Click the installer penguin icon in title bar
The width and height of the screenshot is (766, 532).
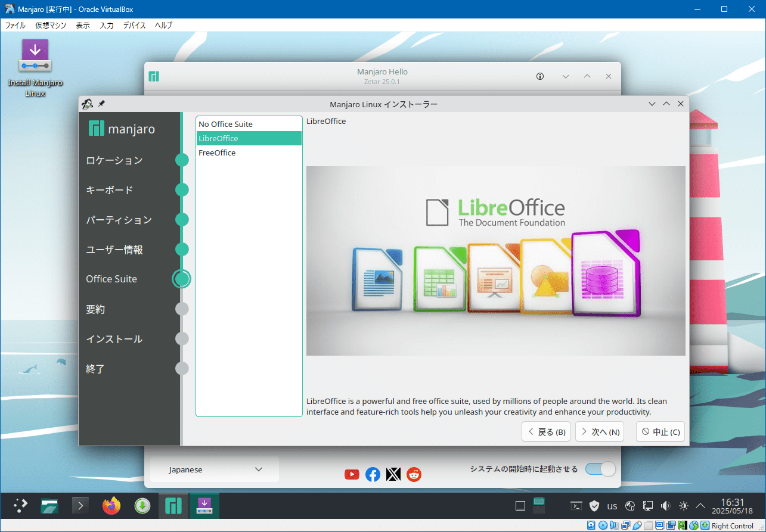click(x=87, y=104)
